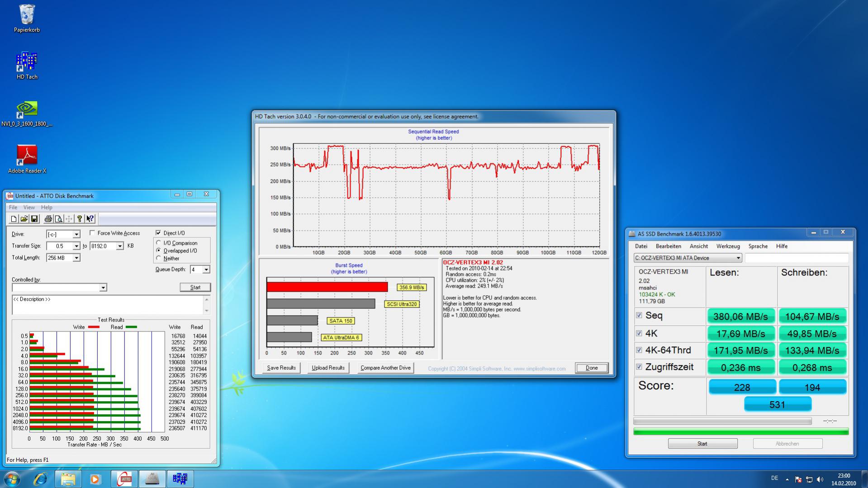Click the Print icon in ATTO toolbar

click(x=48, y=219)
